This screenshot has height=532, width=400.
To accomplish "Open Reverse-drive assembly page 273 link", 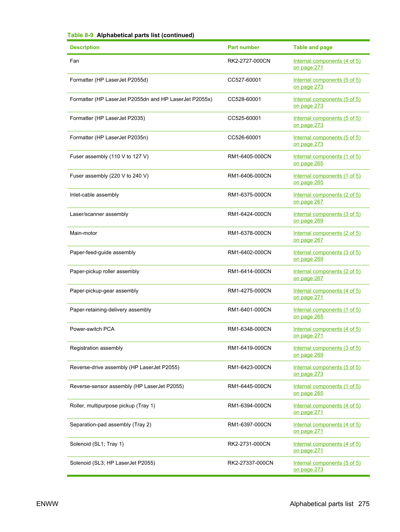I will click(327, 371).
